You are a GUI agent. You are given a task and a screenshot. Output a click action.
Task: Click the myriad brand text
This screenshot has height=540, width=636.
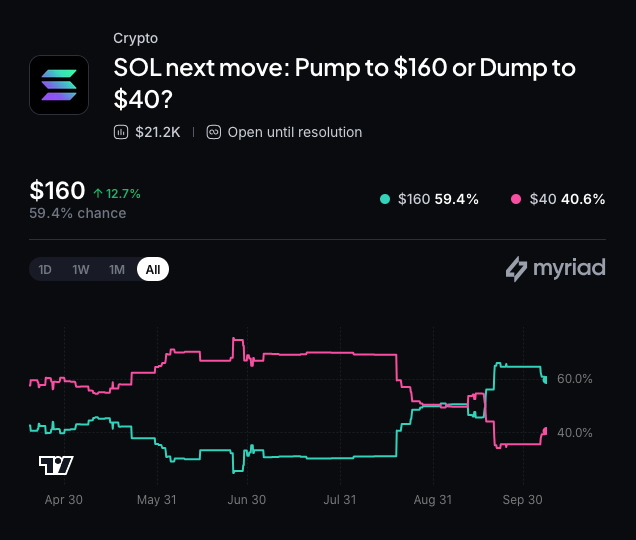click(569, 269)
